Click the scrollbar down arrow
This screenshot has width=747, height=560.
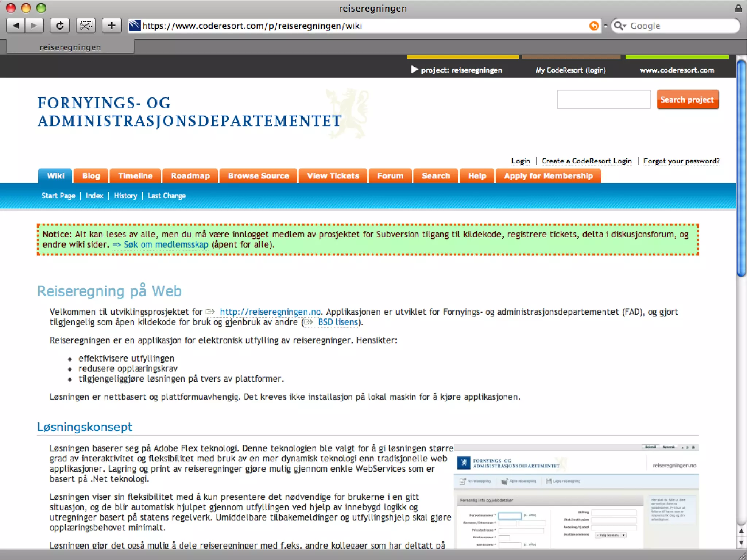click(x=741, y=542)
